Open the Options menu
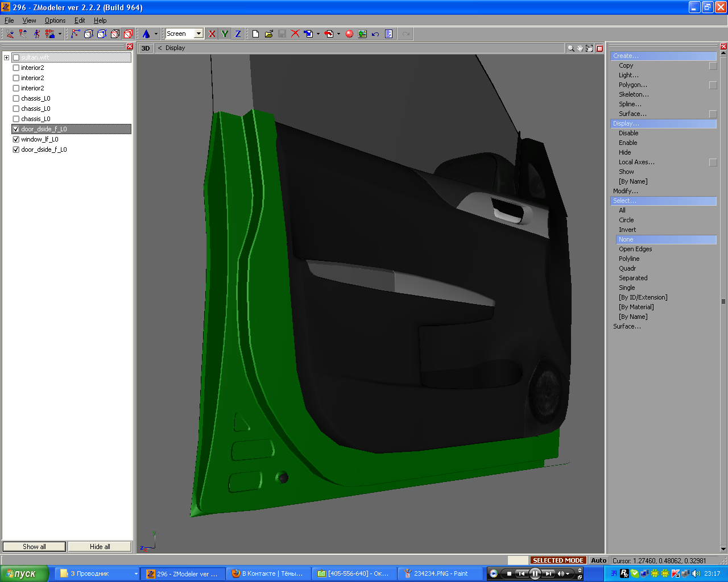The width and height of the screenshot is (728, 582). (55, 20)
